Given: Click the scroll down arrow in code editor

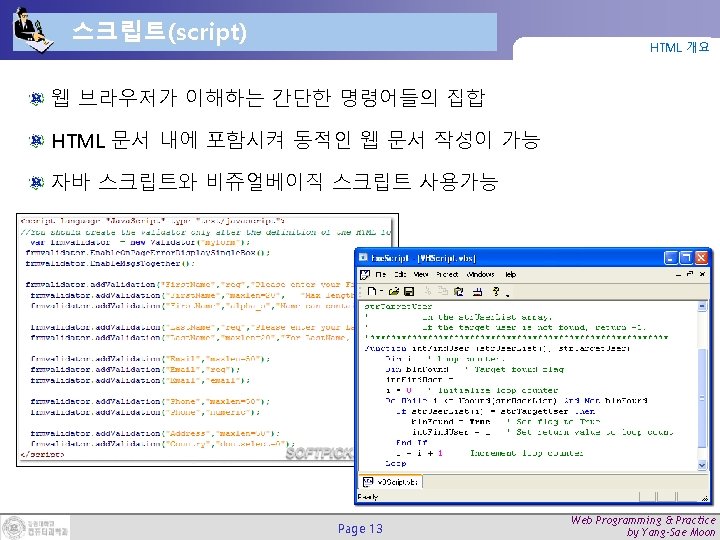Looking at the screenshot, I should [702, 465].
